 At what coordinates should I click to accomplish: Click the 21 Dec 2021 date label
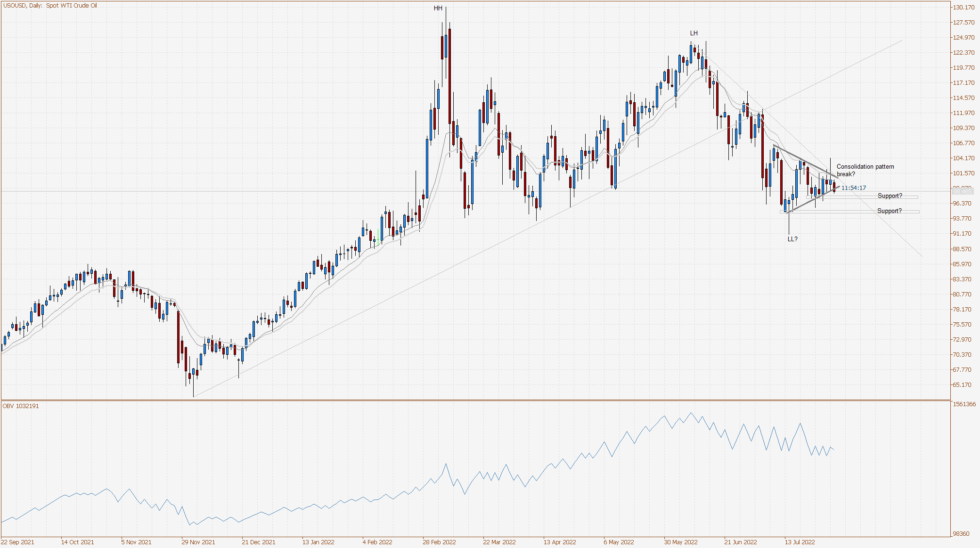pyautogui.click(x=259, y=542)
